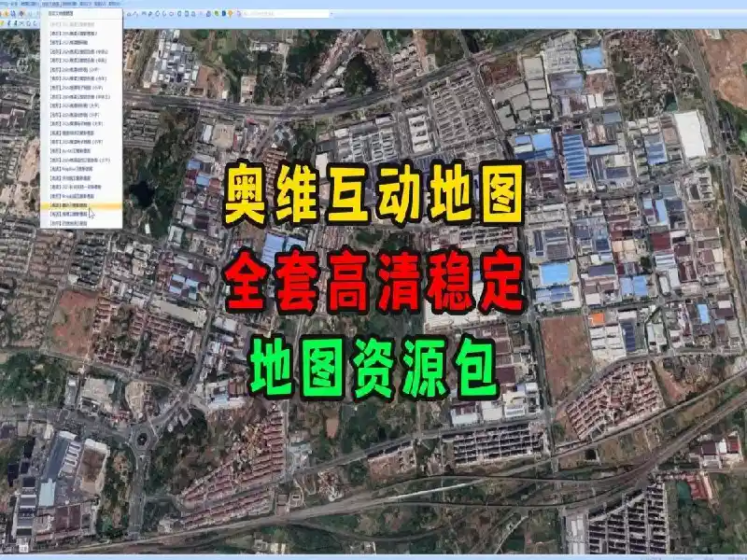Image resolution: width=747 pixels, height=560 pixels.
Task: Click the blue letter D toolbar icon
Action: tap(224, 13)
